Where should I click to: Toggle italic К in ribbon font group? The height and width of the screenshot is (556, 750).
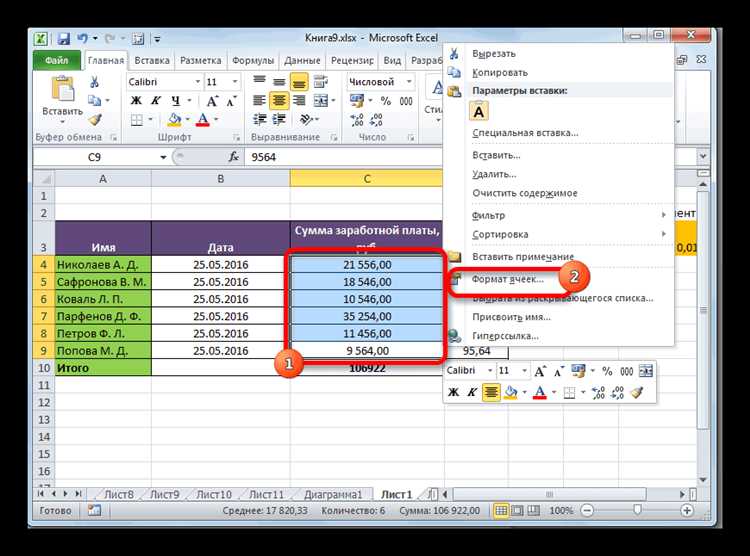click(x=156, y=101)
